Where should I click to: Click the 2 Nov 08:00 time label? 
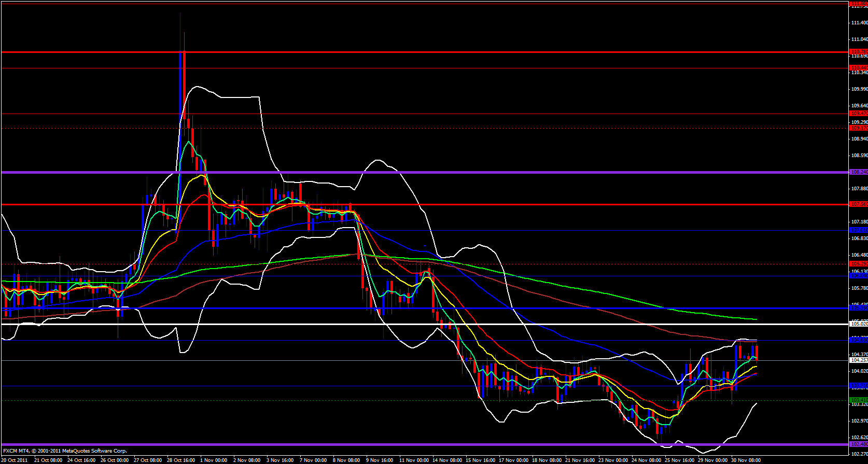click(247, 460)
